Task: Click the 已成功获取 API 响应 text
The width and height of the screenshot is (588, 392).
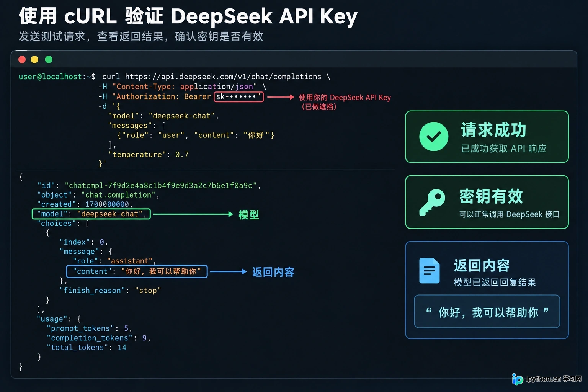Action: click(x=504, y=149)
